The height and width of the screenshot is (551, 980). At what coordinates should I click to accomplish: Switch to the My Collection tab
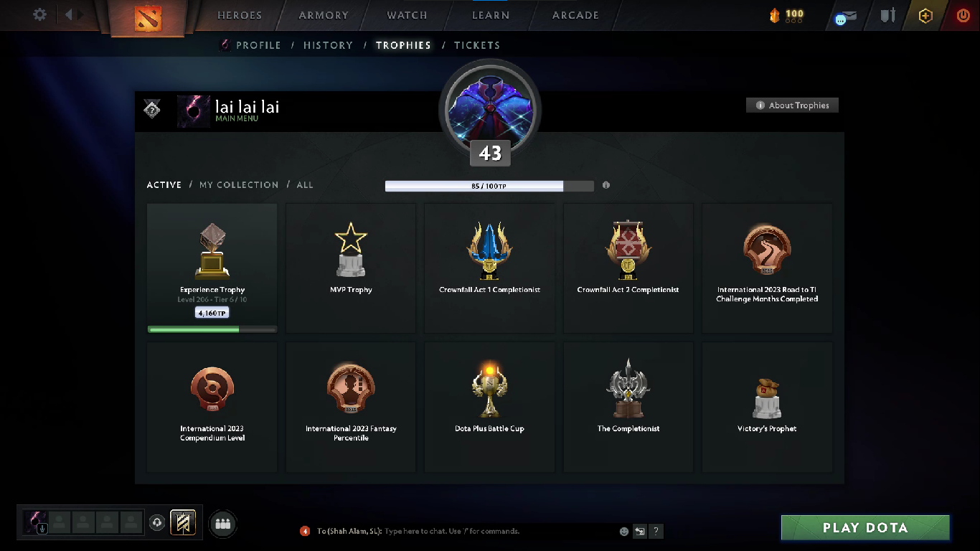click(239, 184)
